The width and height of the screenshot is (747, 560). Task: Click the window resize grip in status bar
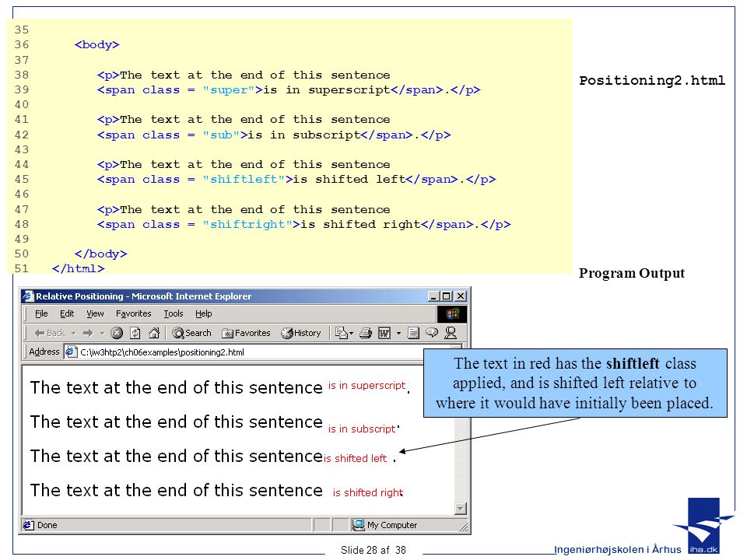(463, 527)
